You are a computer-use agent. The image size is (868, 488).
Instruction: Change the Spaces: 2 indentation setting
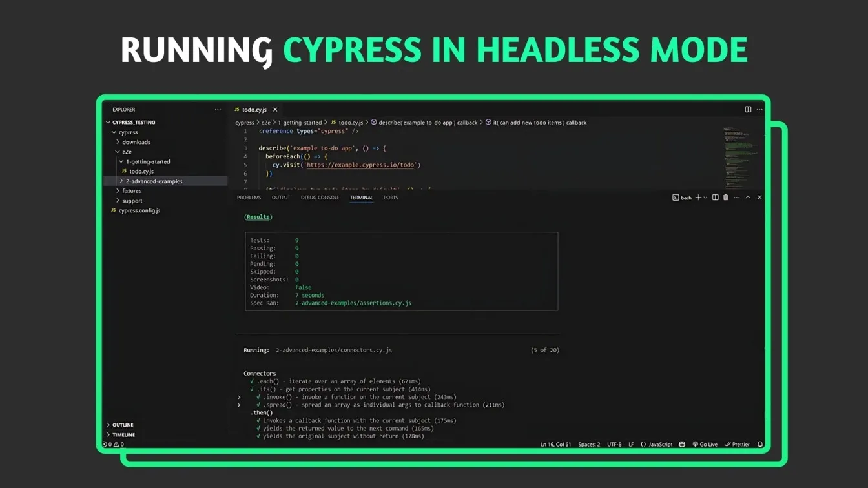pos(589,444)
